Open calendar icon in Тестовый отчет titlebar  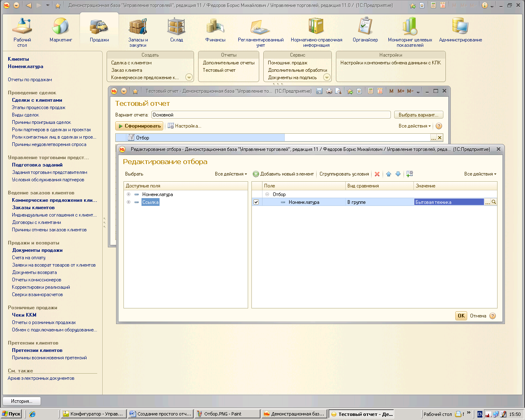(380, 91)
